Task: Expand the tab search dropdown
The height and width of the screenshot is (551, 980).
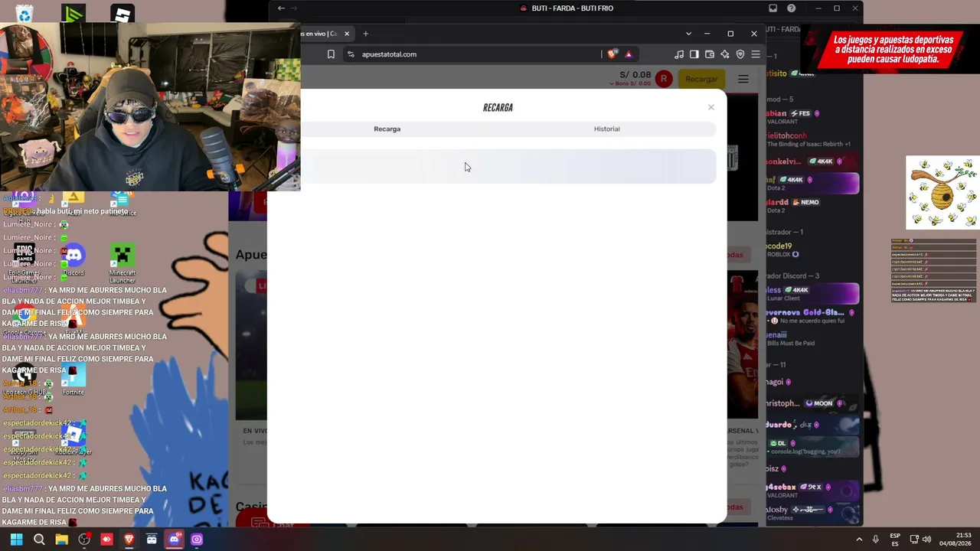Action: click(x=688, y=34)
